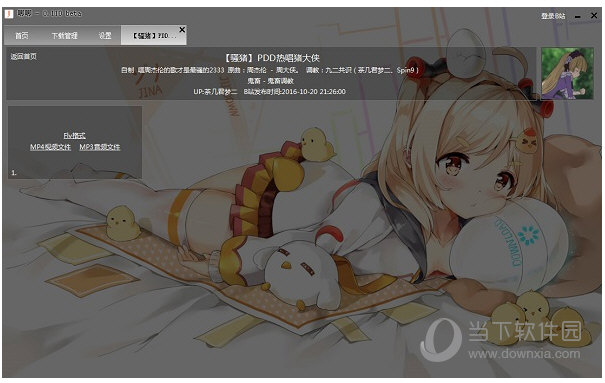
Task: Click the title 【骚猪】PDD热唱猪大侠
Action: (x=272, y=58)
